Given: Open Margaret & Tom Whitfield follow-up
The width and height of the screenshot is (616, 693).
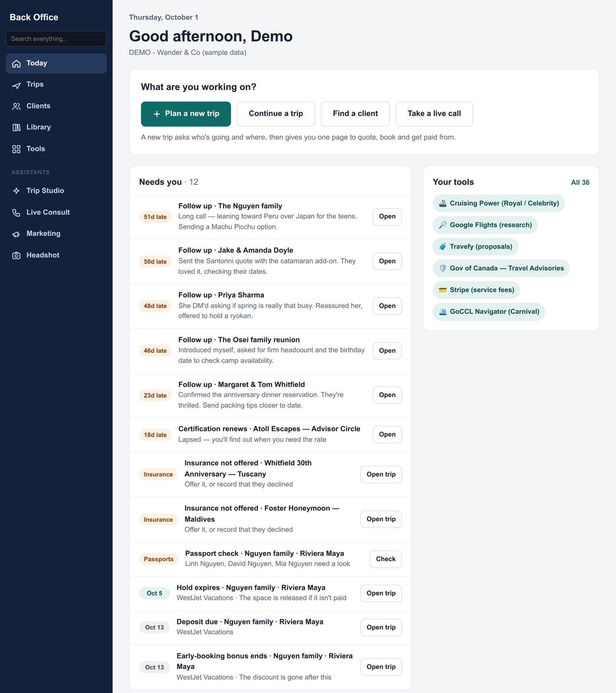Looking at the screenshot, I should click(387, 395).
